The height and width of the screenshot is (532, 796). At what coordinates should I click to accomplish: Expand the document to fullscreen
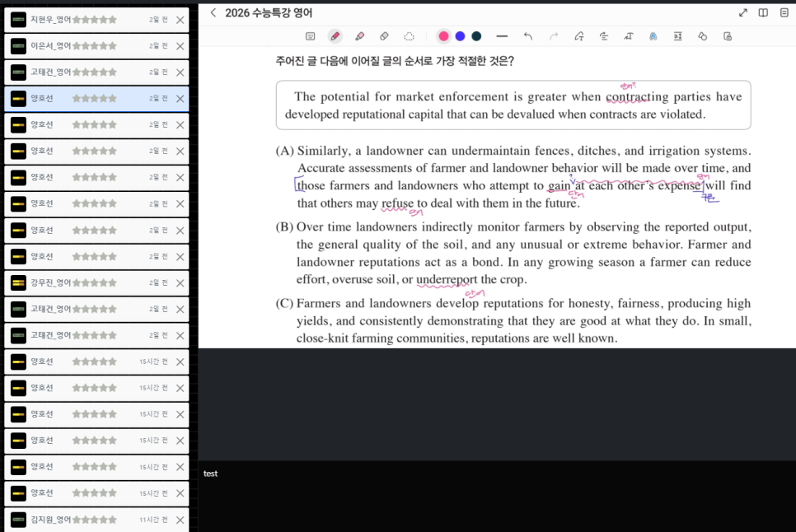(x=743, y=12)
